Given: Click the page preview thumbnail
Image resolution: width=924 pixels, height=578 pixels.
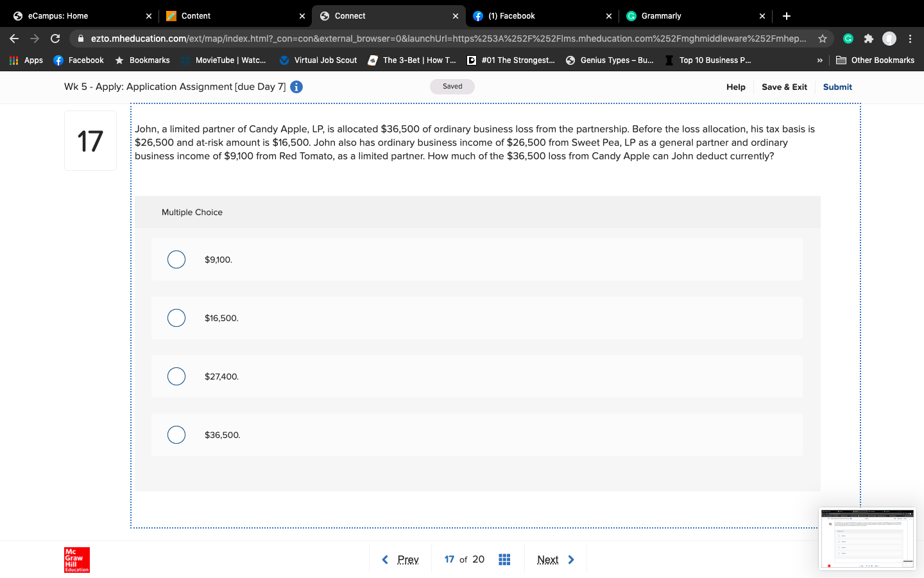Looking at the screenshot, I should click(x=867, y=539).
